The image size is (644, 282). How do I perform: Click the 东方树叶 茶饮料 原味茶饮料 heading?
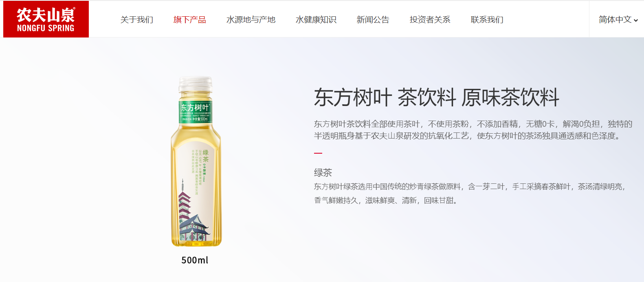click(x=437, y=97)
